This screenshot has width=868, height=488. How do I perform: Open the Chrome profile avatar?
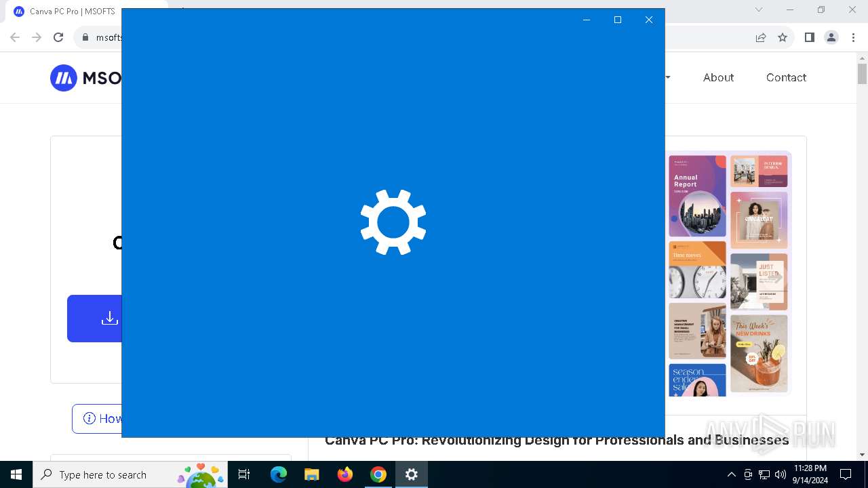(x=831, y=37)
